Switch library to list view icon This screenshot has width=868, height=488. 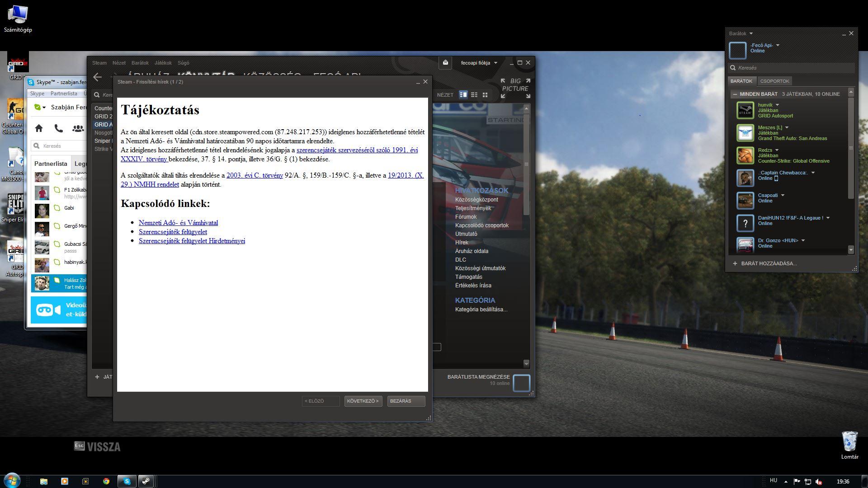pyautogui.click(x=474, y=94)
